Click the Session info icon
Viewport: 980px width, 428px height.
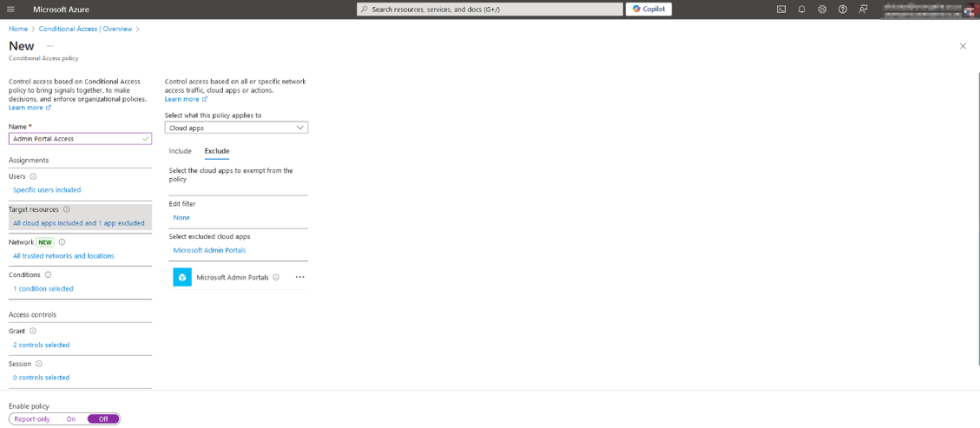(x=39, y=364)
